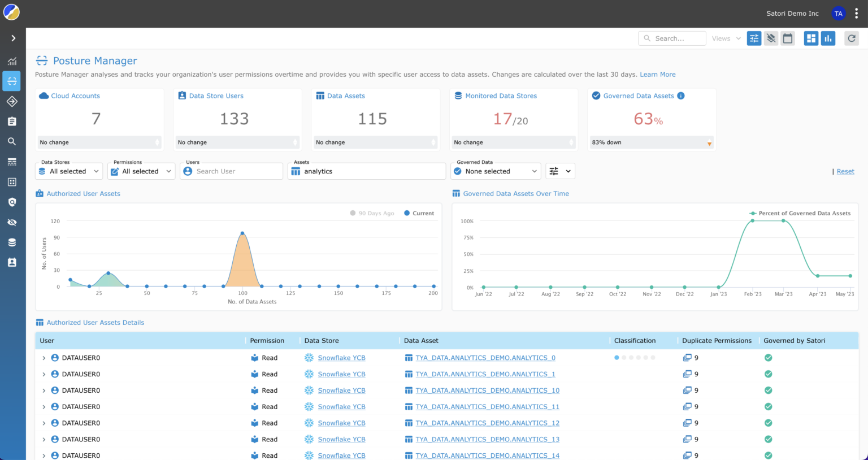Toggle the dashboard tiles view button

coord(811,38)
